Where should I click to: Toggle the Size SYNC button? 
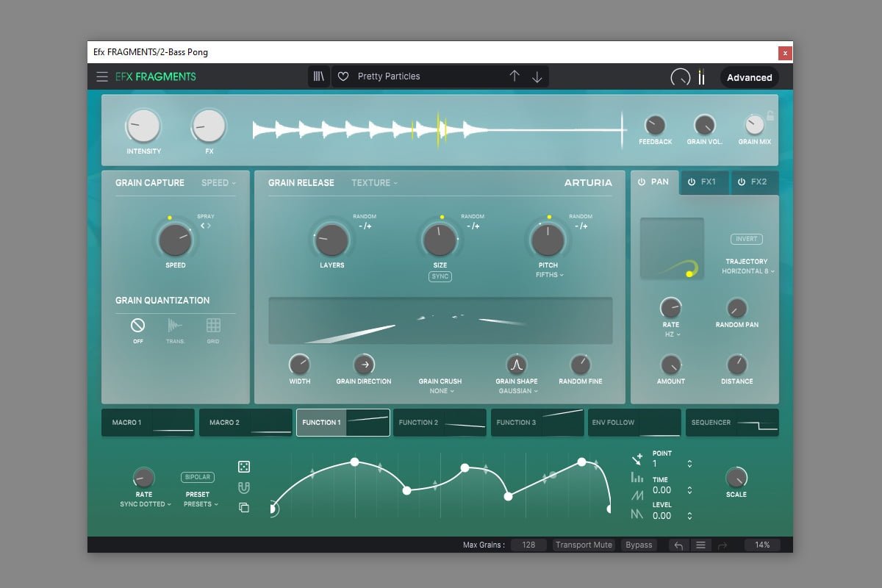(440, 276)
